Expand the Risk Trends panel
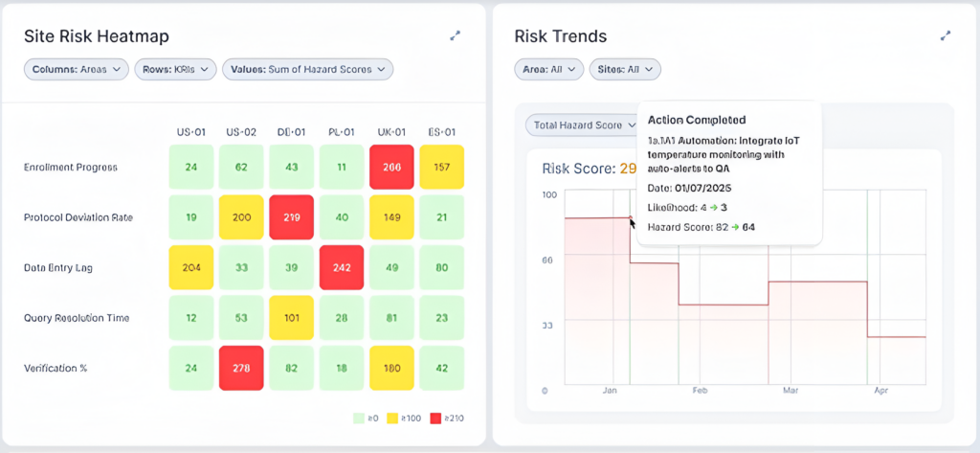This screenshot has height=453, width=980. [x=946, y=35]
